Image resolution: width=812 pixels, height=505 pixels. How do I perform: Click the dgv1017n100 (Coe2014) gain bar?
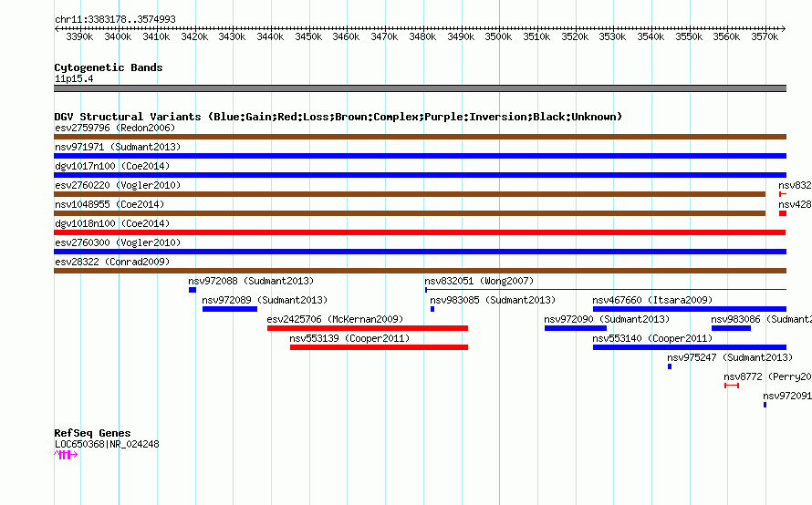click(420, 175)
